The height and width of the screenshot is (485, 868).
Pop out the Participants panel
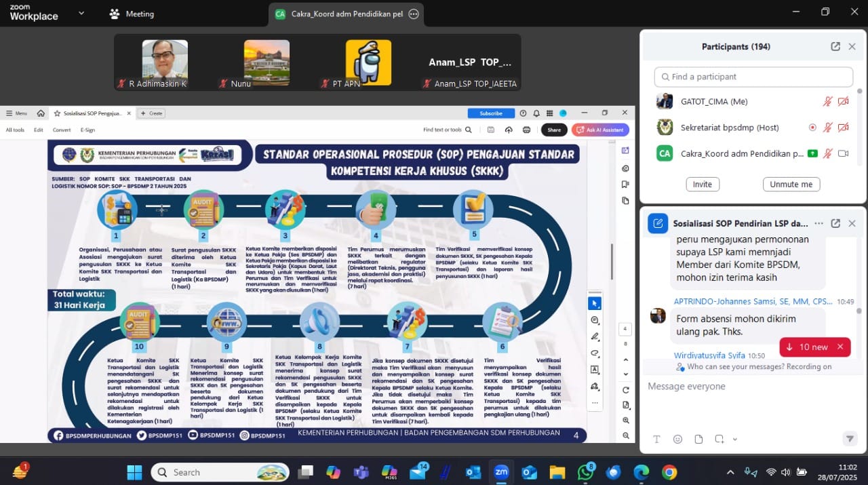(835, 47)
